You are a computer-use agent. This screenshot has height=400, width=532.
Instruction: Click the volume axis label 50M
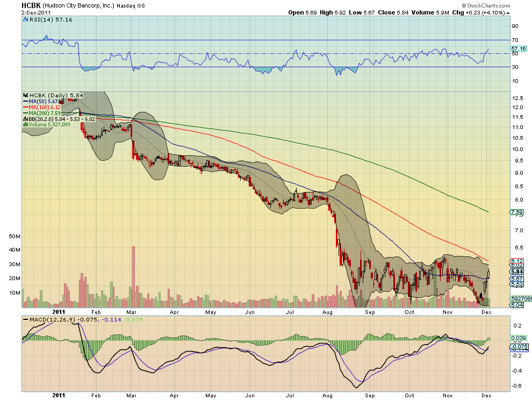click(15, 237)
